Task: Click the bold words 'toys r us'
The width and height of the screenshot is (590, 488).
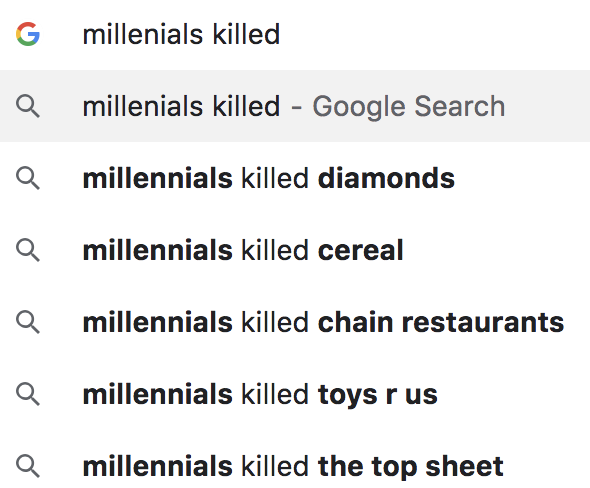Action: point(378,395)
